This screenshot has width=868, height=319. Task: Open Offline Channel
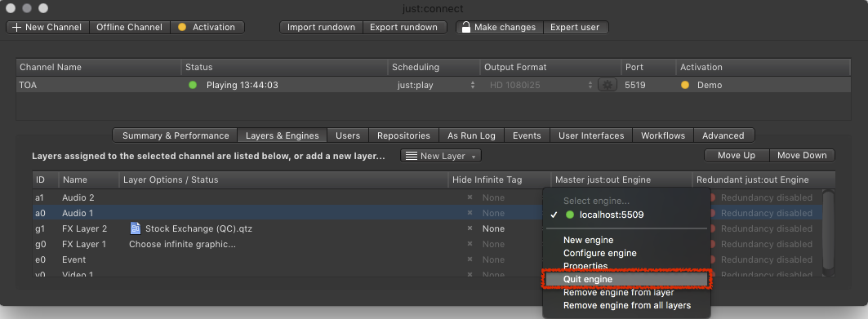pos(130,27)
